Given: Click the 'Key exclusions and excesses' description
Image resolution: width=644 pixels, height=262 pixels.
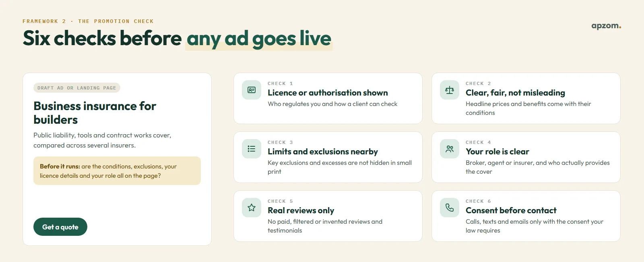Looking at the screenshot, I should 340,167.
